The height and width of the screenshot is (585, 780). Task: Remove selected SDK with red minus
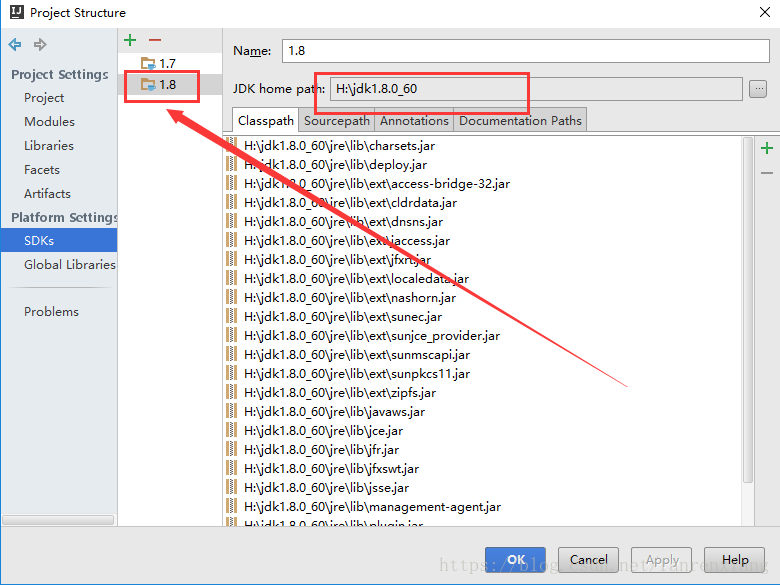(154, 40)
